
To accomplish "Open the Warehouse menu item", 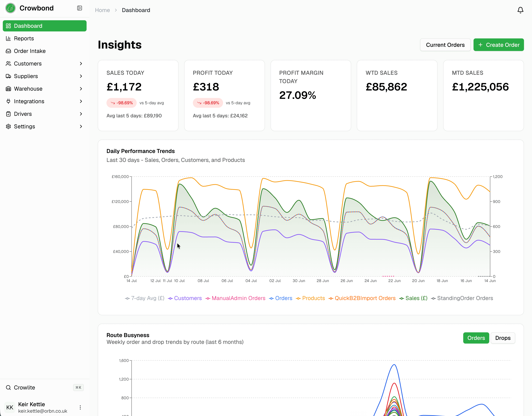I will click(x=45, y=89).
